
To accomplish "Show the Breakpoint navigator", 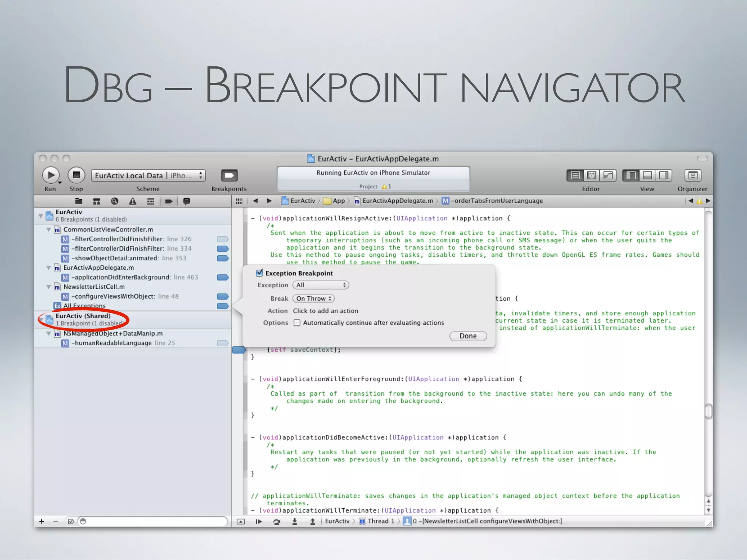I will (x=169, y=201).
